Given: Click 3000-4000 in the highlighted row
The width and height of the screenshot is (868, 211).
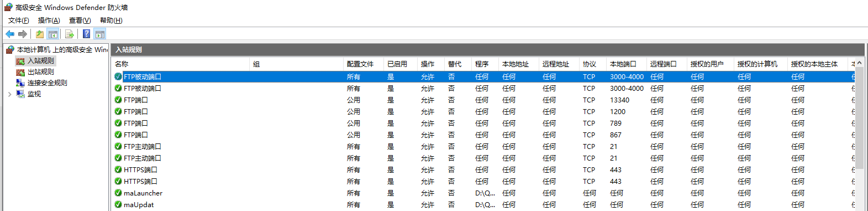Looking at the screenshot, I should coord(627,76).
